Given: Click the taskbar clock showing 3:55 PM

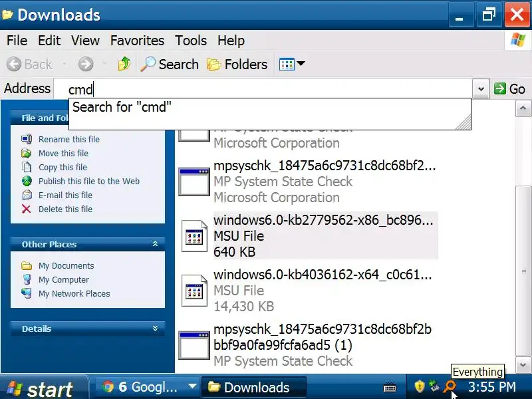Looking at the screenshot, I should coord(492,387).
